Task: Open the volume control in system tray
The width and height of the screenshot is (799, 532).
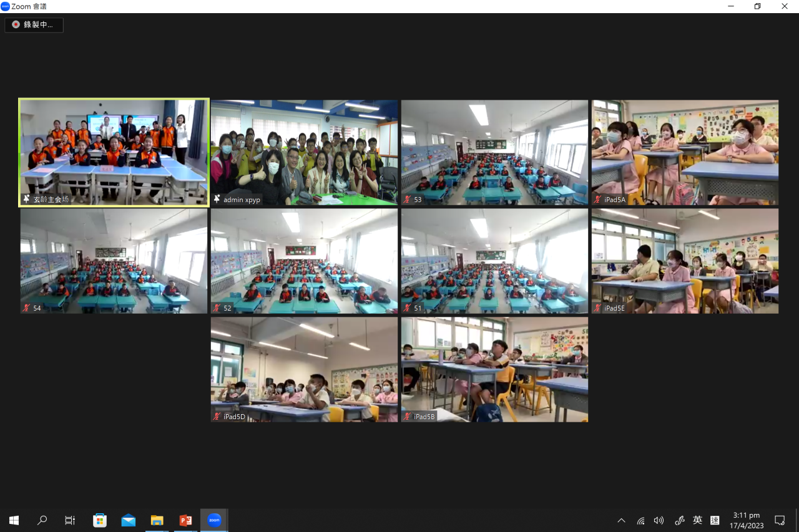Action: 659,520
